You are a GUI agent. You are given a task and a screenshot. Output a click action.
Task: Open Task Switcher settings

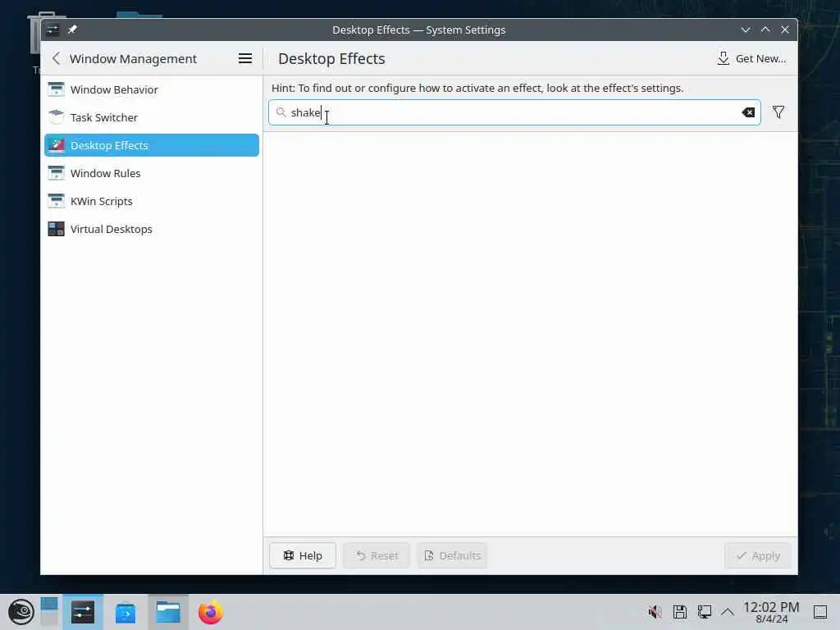152,117
